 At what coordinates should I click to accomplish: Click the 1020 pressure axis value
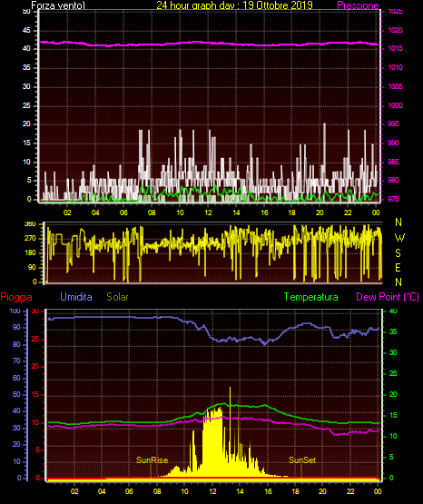[395, 30]
